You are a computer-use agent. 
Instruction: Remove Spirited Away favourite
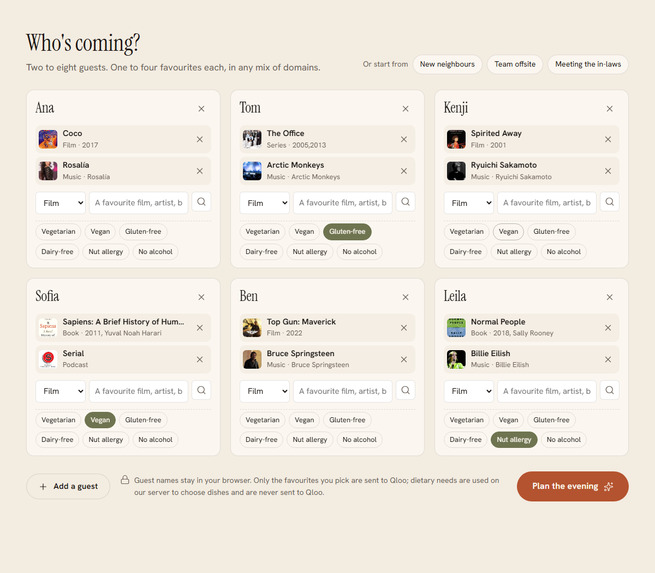click(608, 139)
